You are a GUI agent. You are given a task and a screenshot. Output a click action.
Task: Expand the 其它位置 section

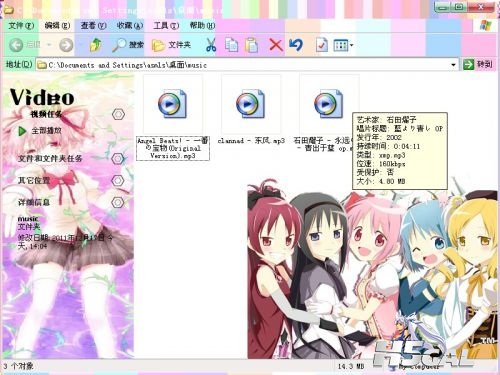[x=118, y=181]
